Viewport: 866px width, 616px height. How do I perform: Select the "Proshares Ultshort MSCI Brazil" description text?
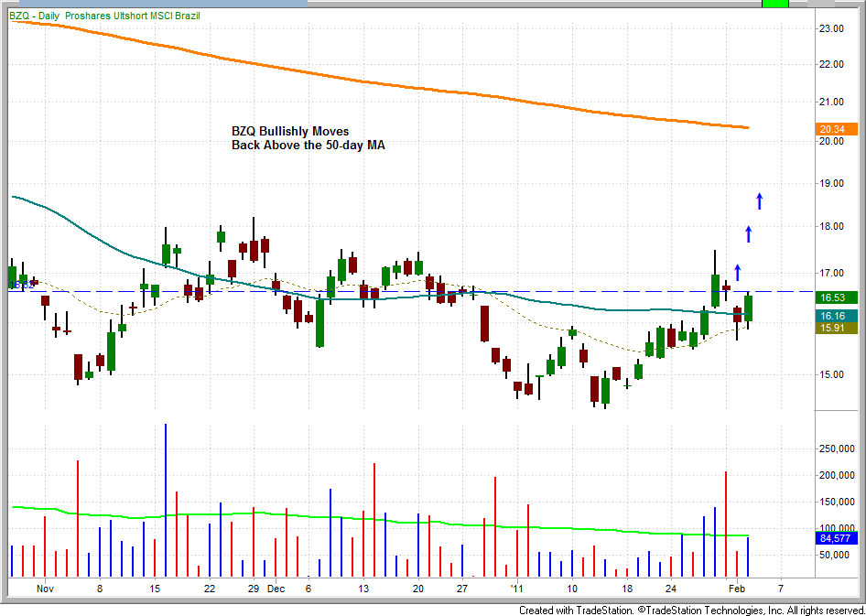[133, 16]
